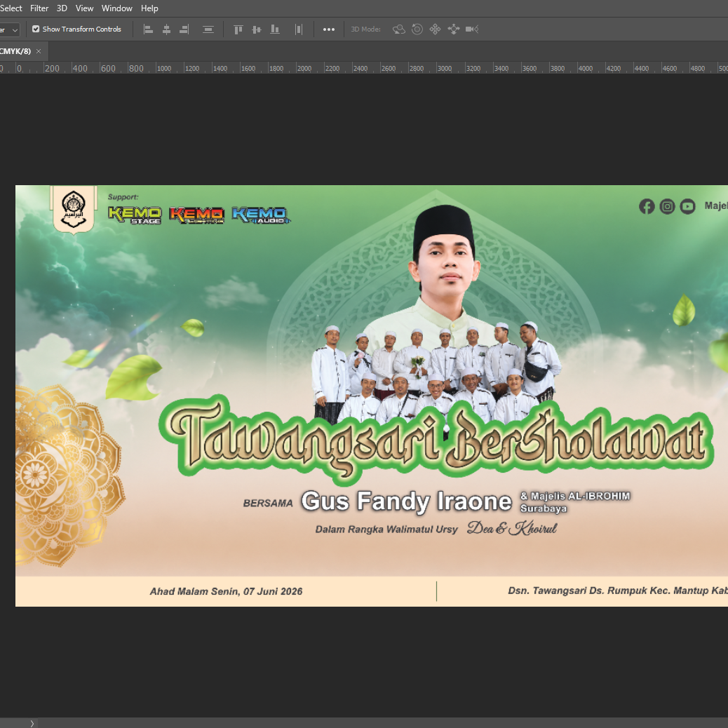Image resolution: width=728 pixels, height=728 pixels.
Task: Click the Dea & Khoirul script text
Action: coord(512,528)
